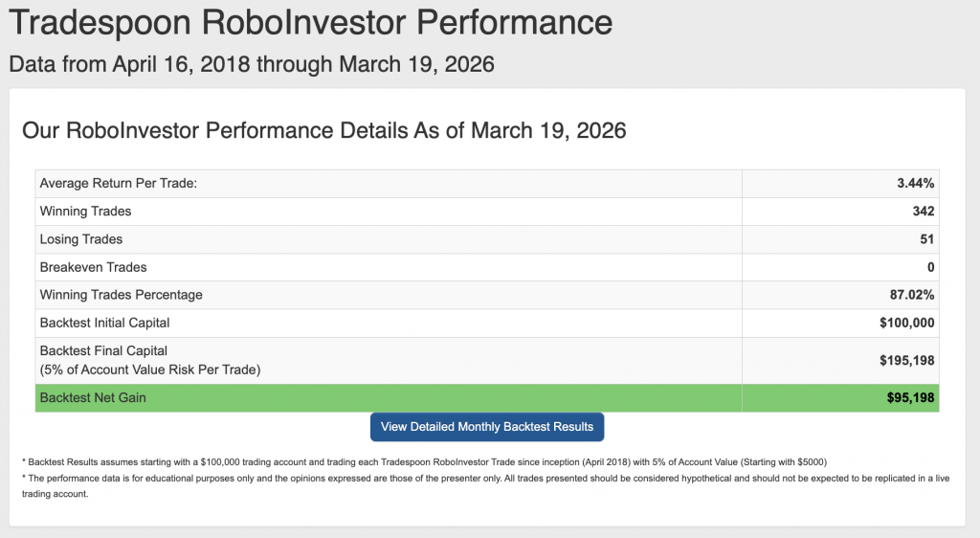
Task: Click the Winning Trades Percentage label
Action: coord(121,295)
